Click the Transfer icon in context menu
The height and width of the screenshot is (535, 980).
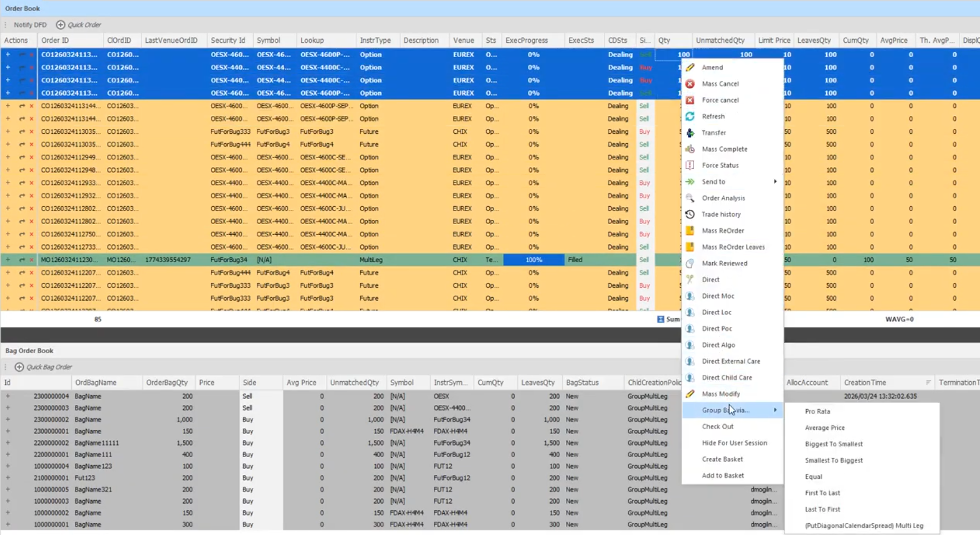pos(690,133)
